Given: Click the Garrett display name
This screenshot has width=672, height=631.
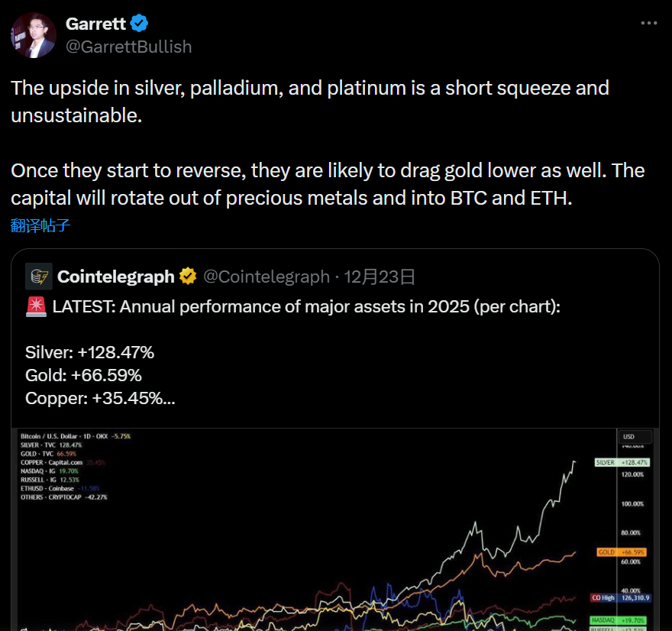Looking at the screenshot, I should [x=95, y=24].
